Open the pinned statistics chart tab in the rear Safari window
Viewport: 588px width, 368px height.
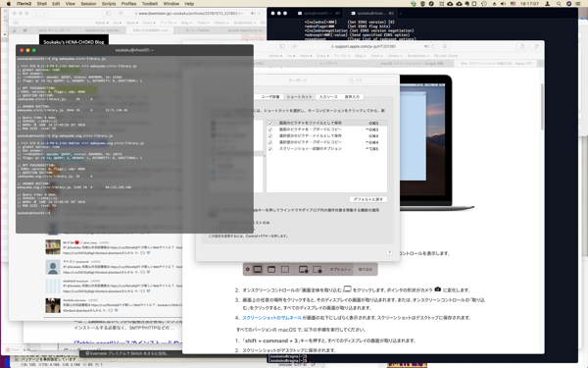pos(15,30)
